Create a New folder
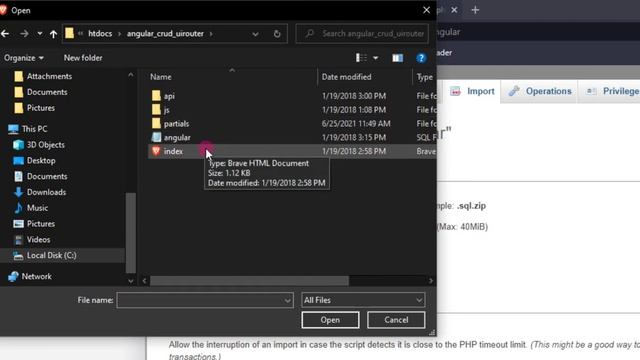This screenshot has width=640, height=360. 83,58
